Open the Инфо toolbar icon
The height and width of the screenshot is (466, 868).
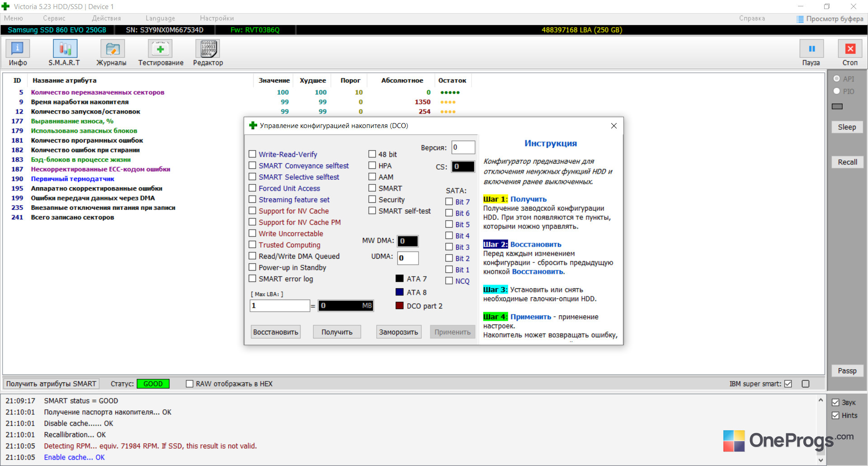18,49
